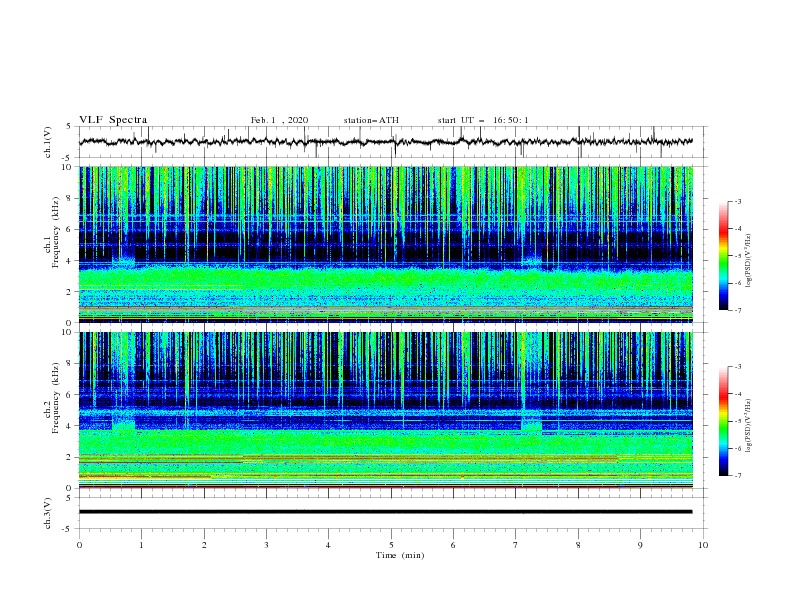Viewport: 792px width, 612px height.
Task: Click the "Time (min)" axis label
Action: (x=400, y=555)
